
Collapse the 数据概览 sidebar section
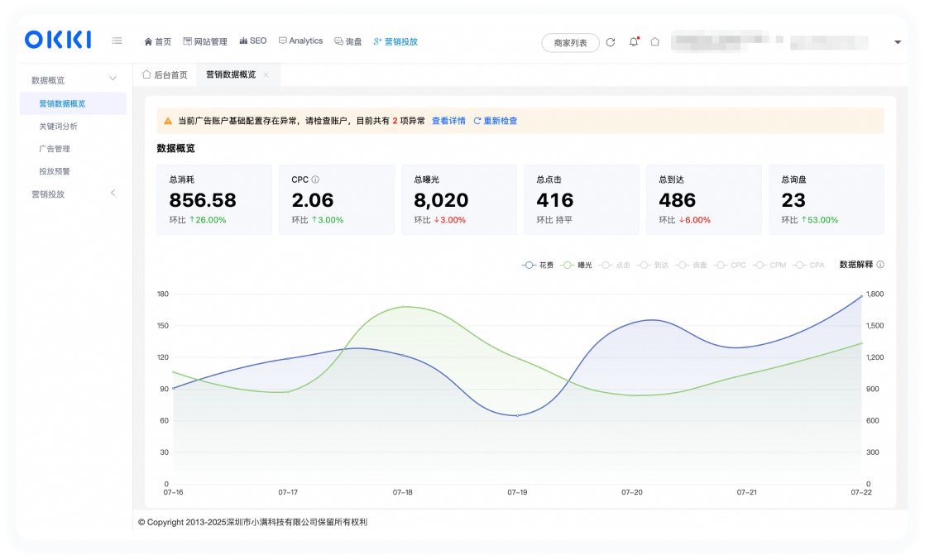[x=113, y=79]
